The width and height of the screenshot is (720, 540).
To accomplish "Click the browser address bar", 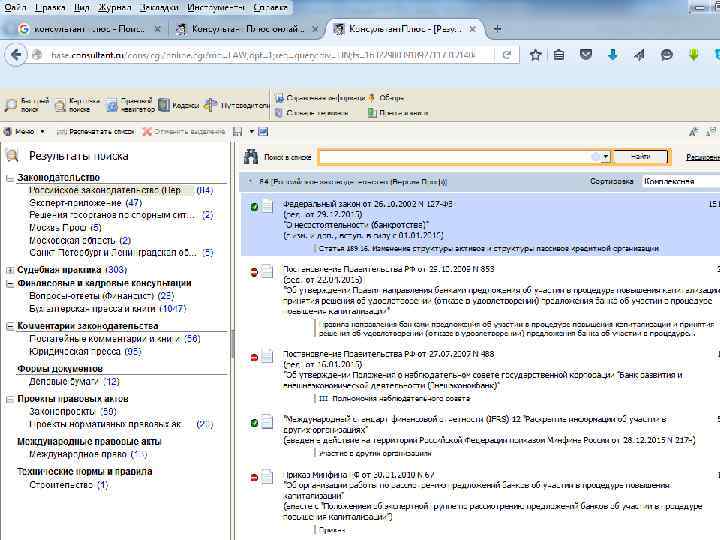I will click(271, 55).
